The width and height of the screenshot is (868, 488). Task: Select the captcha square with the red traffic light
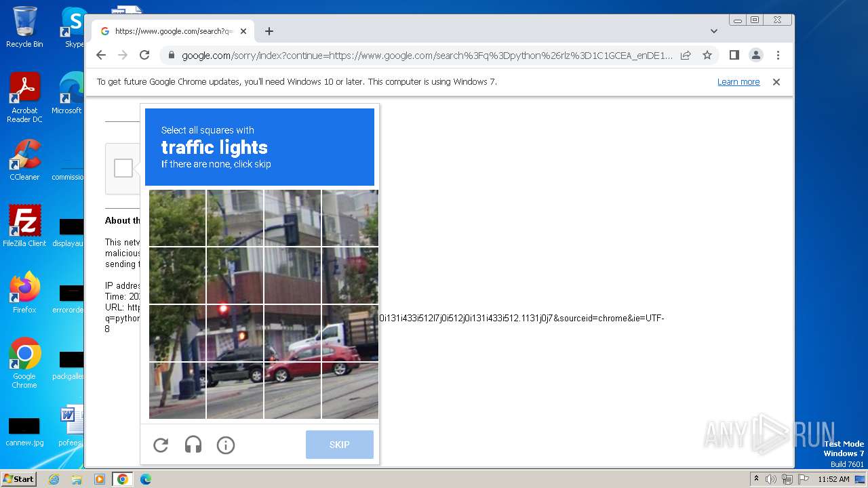click(x=235, y=333)
